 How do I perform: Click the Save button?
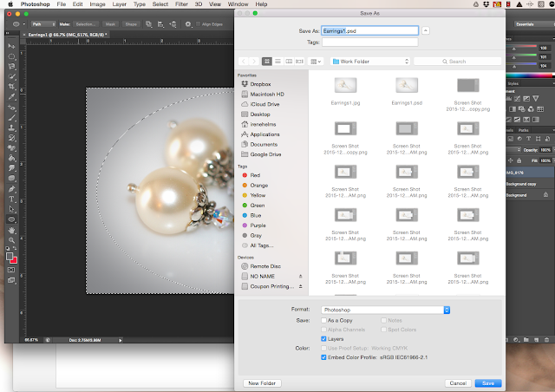488,383
